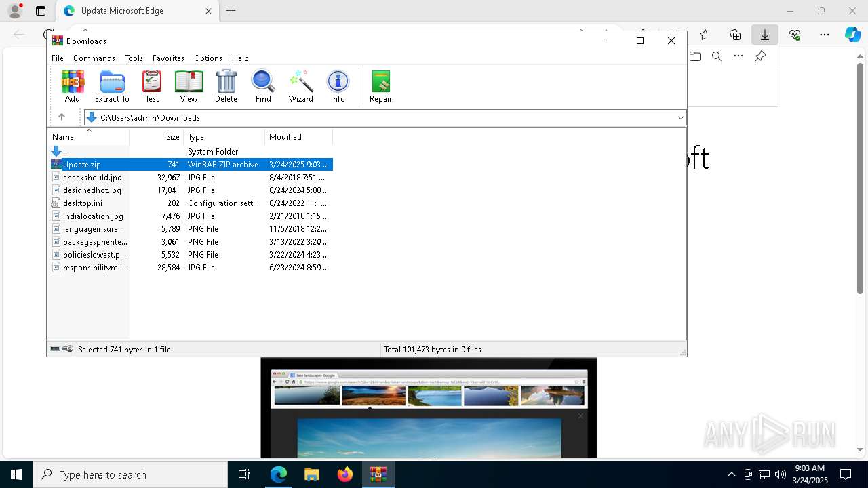Click the lake landscape screenshot image
The width and height of the screenshot is (868, 488).
(429, 407)
